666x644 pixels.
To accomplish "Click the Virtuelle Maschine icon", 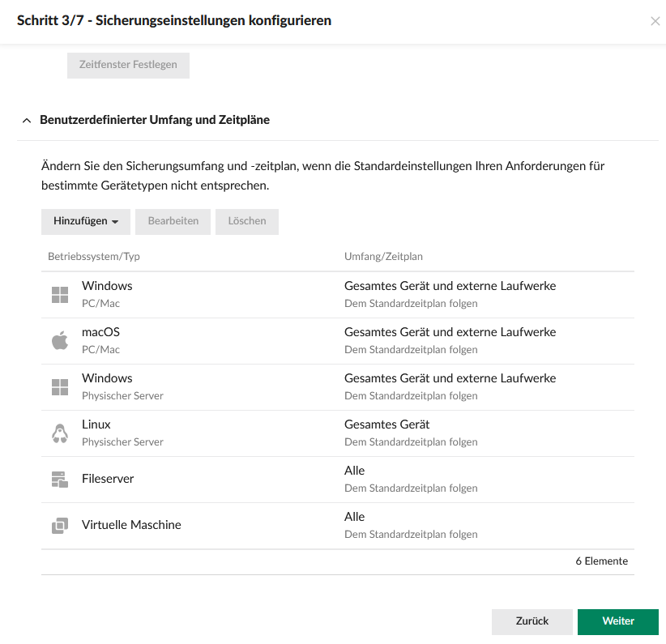I will tap(60, 526).
